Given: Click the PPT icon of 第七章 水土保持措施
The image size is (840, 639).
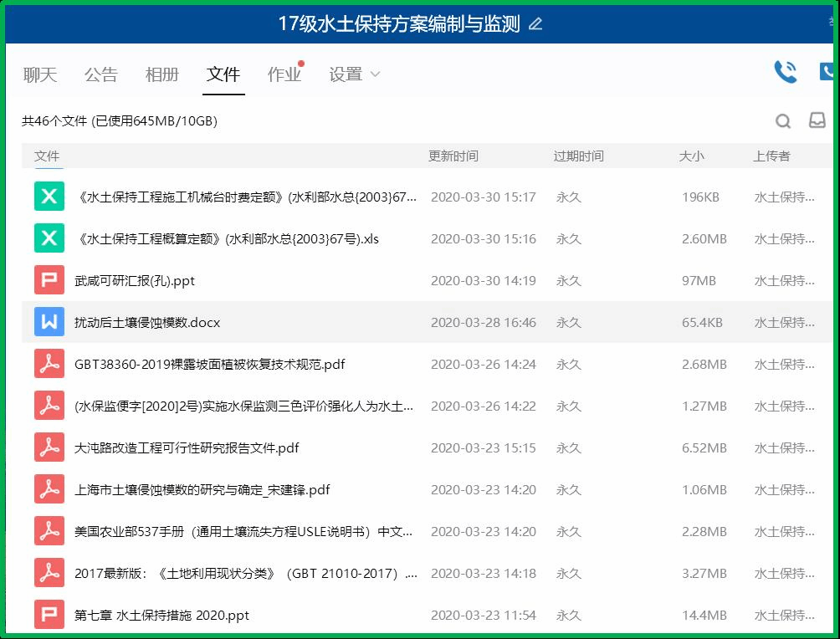Looking at the screenshot, I should (x=49, y=614).
